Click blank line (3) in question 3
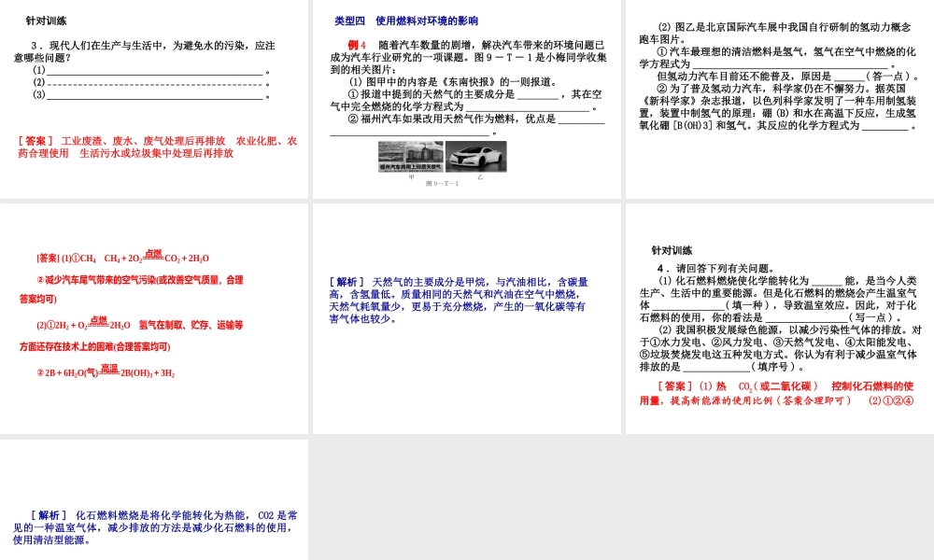Screen dimensions: 934x560 coord(155,96)
